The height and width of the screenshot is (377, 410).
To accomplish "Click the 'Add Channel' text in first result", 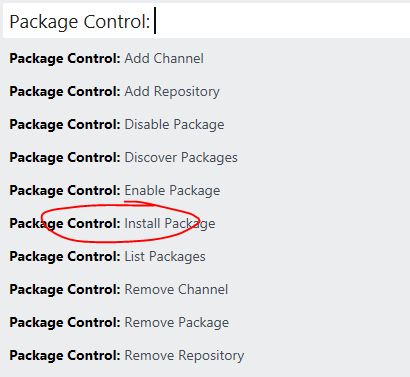I will [x=164, y=59].
